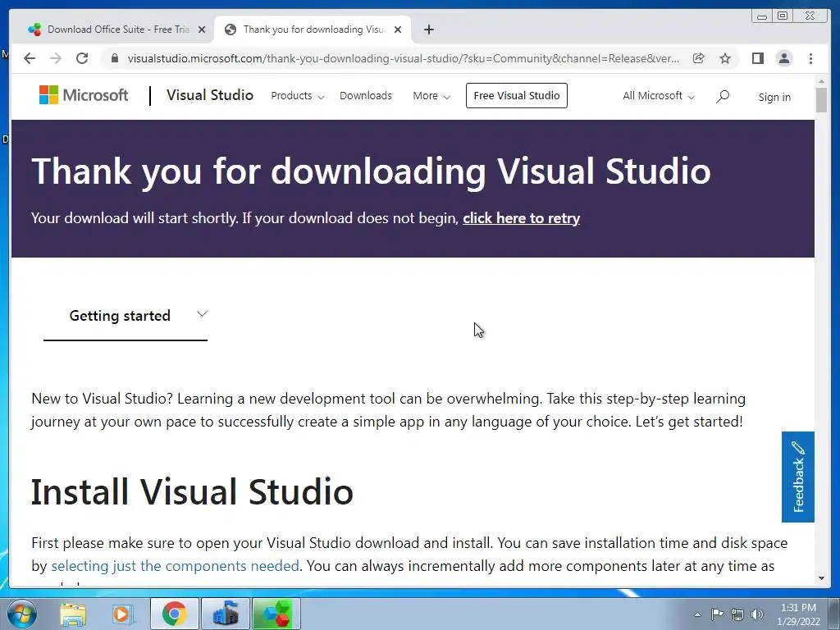
Task: Expand the Getting started dropdown
Action: click(x=126, y=316)
